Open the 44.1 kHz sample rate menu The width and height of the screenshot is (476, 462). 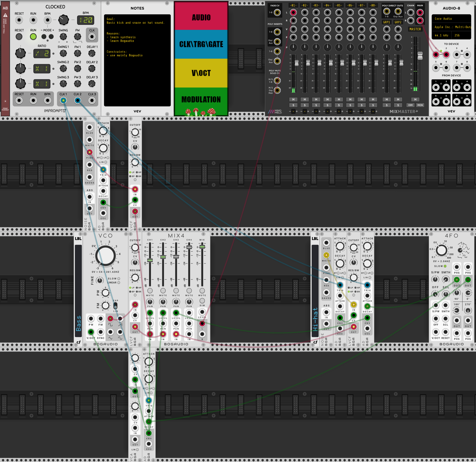coord(441,35)
